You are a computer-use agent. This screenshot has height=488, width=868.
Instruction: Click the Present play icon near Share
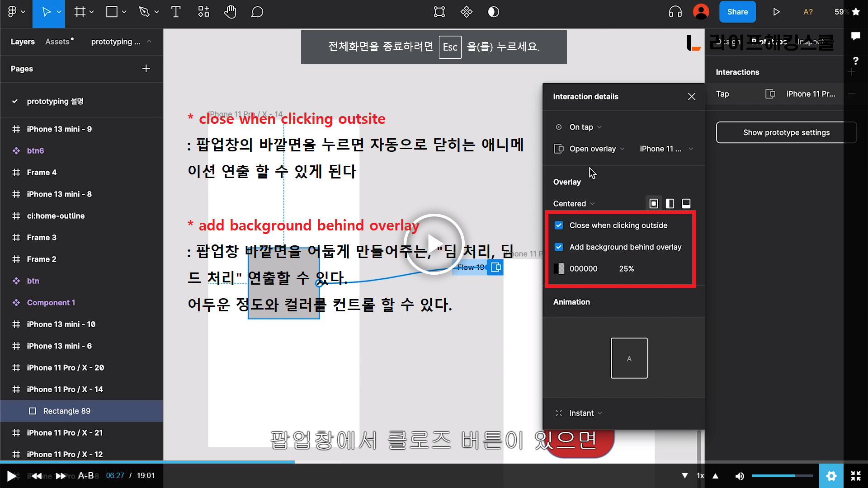(776, 12)
